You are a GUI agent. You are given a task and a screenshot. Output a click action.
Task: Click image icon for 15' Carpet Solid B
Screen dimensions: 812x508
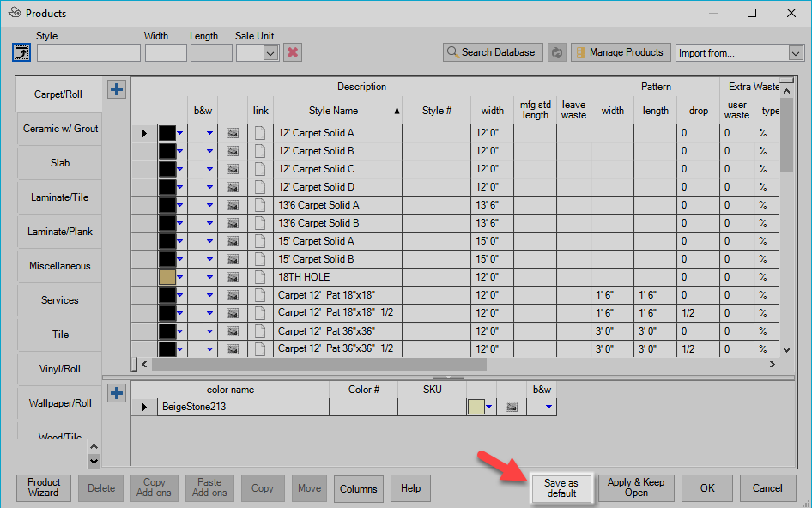pyautogui.click(x=233, y=259)
